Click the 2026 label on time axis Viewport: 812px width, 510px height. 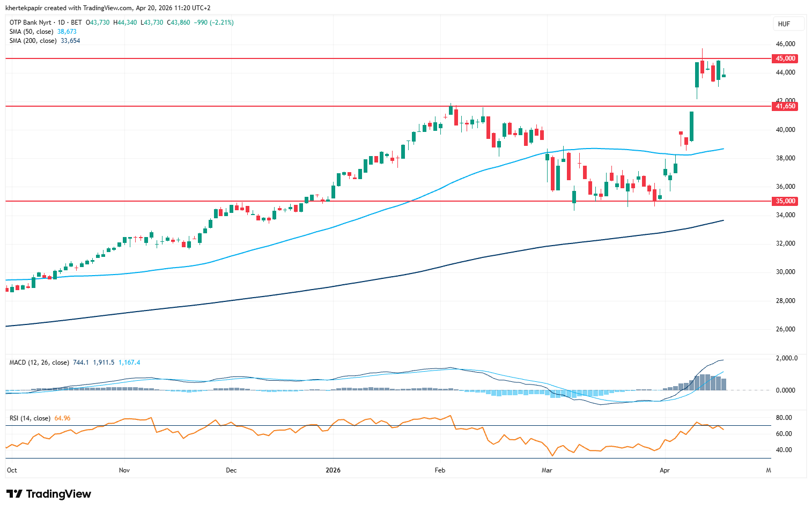333,470
